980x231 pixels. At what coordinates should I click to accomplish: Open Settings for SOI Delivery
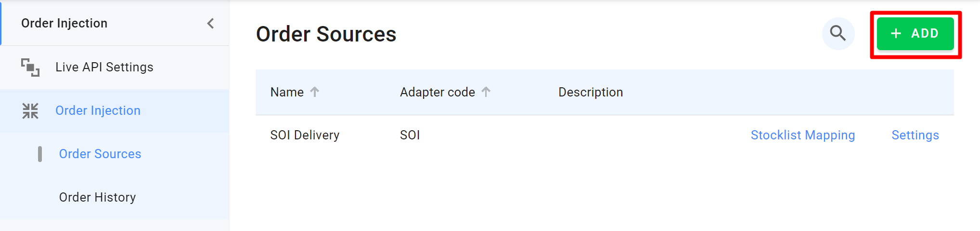(915, 135)
